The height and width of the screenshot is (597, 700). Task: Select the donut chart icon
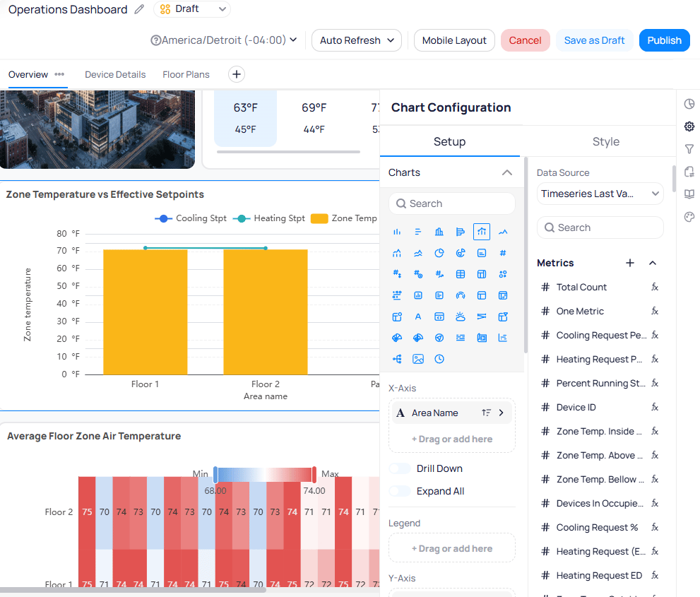click(x=461, y=253)
